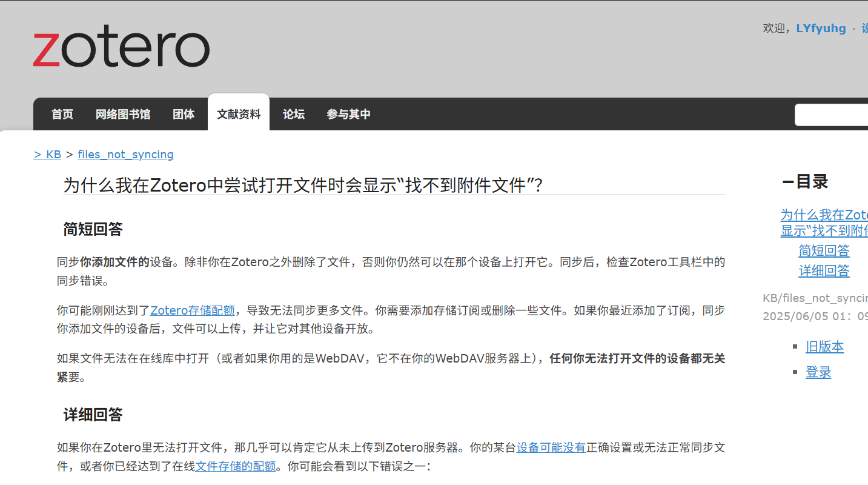Open the 首页 tab
This screenshot has width=868, height=485.
coord(62,114)
